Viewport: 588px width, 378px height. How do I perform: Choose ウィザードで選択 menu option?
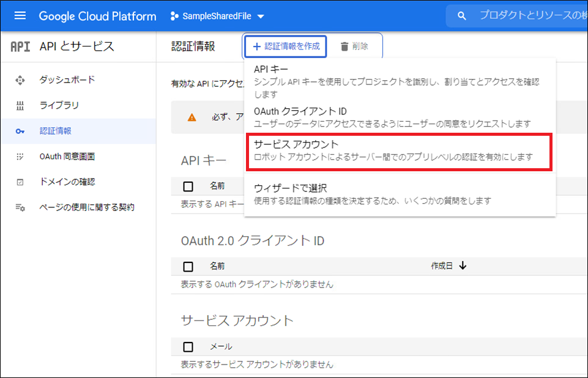point(400,195)
